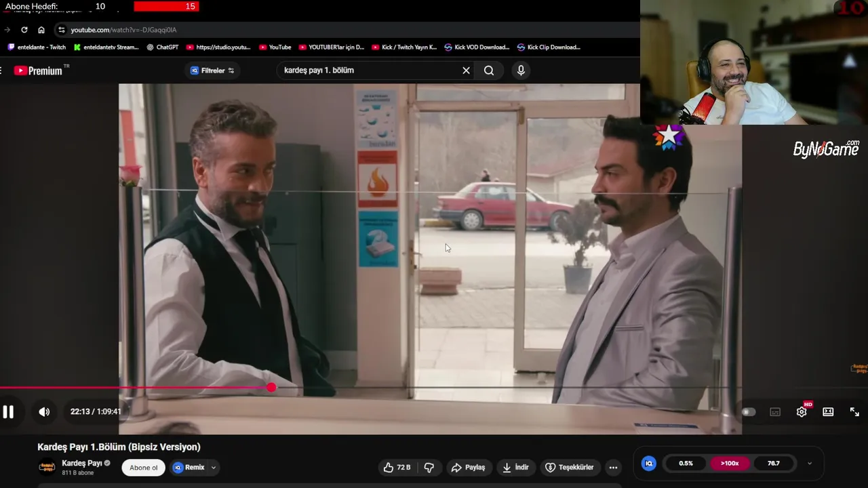Open the Kick Clip Download bookmark
Screen dimensions: 868x488
[x=549, y=47]
